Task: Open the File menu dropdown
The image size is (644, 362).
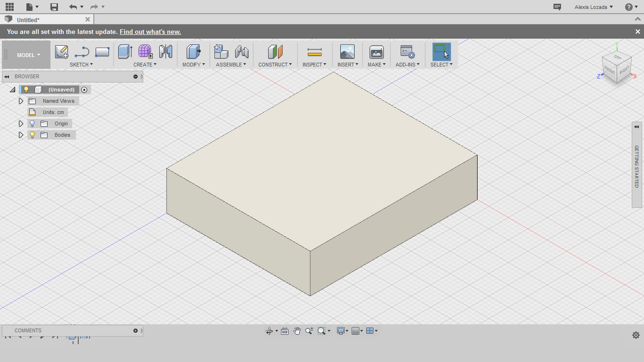Action: (33, 7)
